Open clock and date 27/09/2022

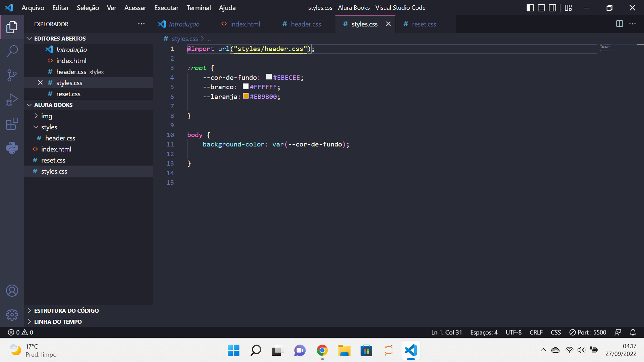tap(621, 350)
